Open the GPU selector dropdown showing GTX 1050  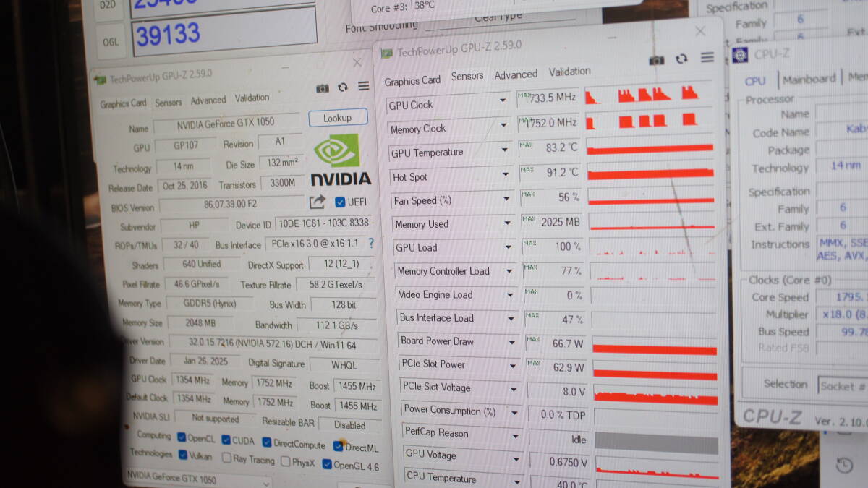pos(197,479)
